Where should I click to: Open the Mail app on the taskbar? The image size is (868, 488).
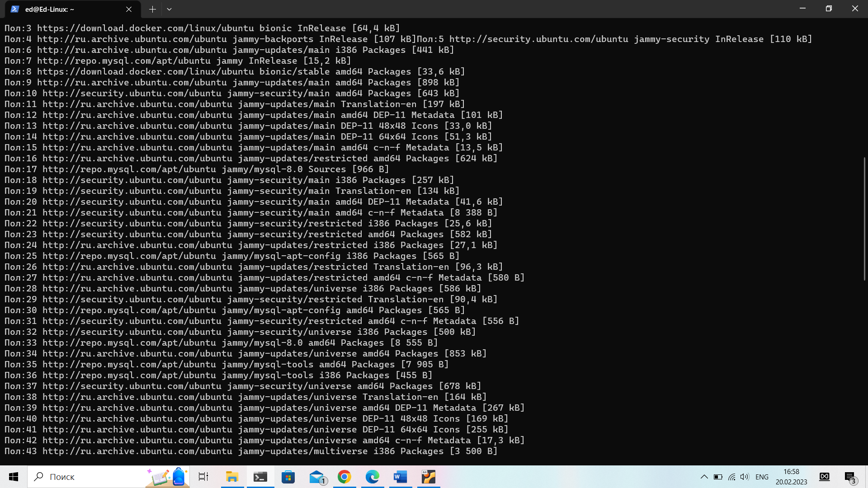click(x=316, y=477)
